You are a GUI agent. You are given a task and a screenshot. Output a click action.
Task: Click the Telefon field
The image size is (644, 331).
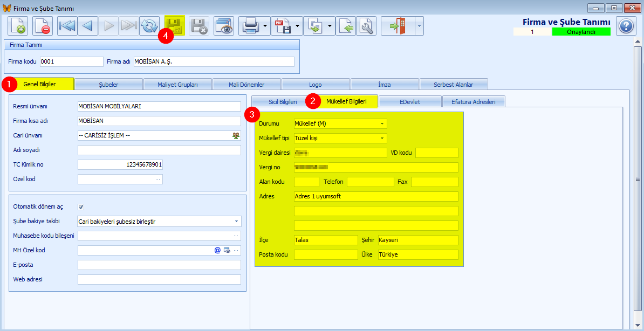pos(371,182)
